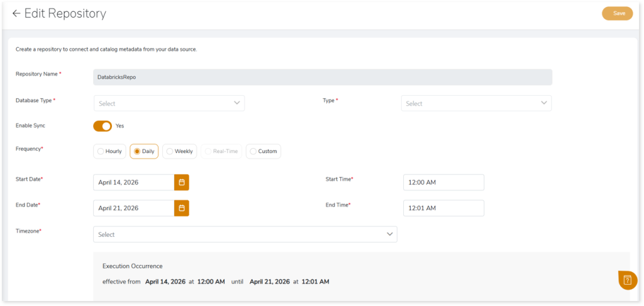
Task: Open the help widget icon
Action: click(x=627, y=280)
